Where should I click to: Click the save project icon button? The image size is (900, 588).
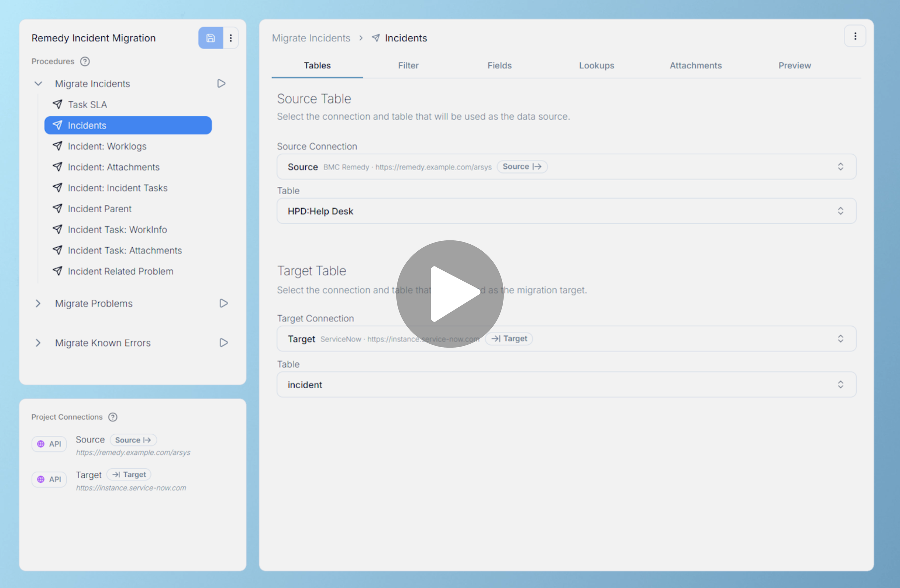(211, 38)
